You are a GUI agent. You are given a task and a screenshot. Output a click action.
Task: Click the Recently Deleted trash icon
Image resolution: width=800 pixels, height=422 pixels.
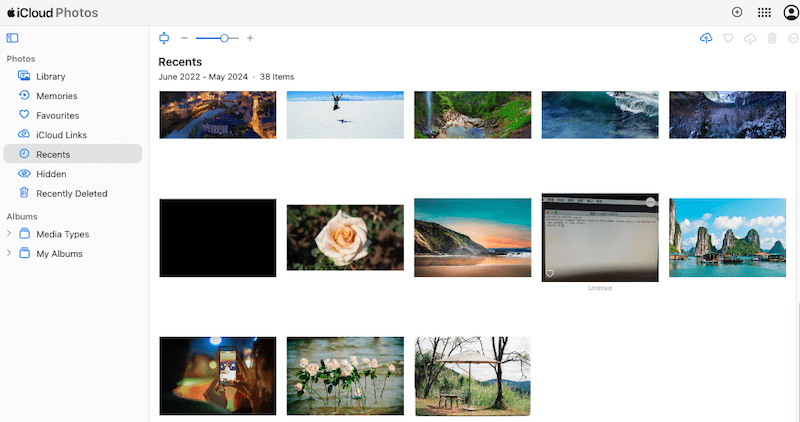tap(24, 192)
